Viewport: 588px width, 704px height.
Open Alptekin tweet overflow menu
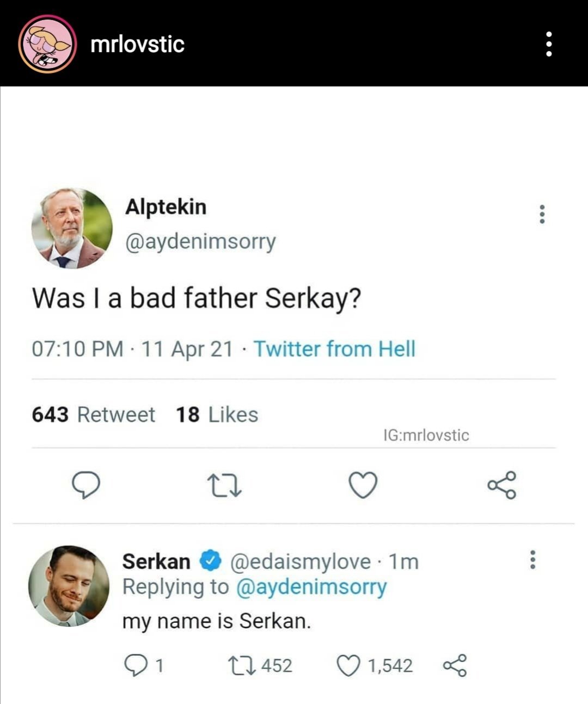click(541, 215)
